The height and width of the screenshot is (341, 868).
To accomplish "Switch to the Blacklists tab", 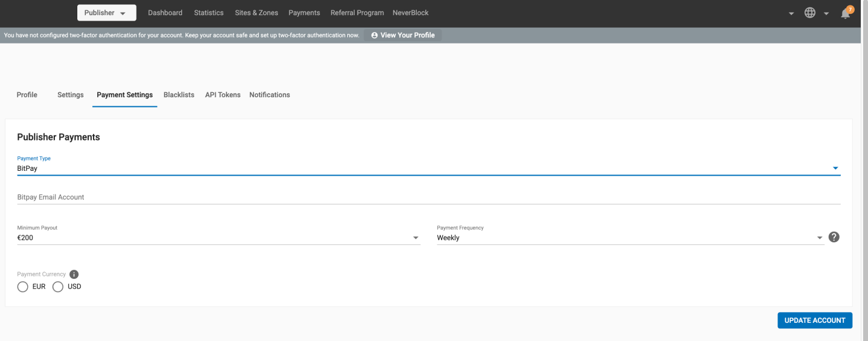I will click(x=179, y=95).
